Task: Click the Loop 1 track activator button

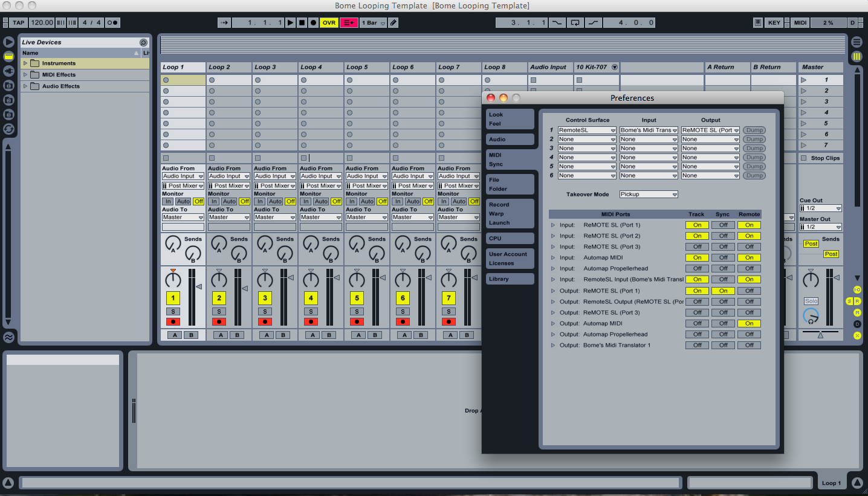Action: point(173,298)
